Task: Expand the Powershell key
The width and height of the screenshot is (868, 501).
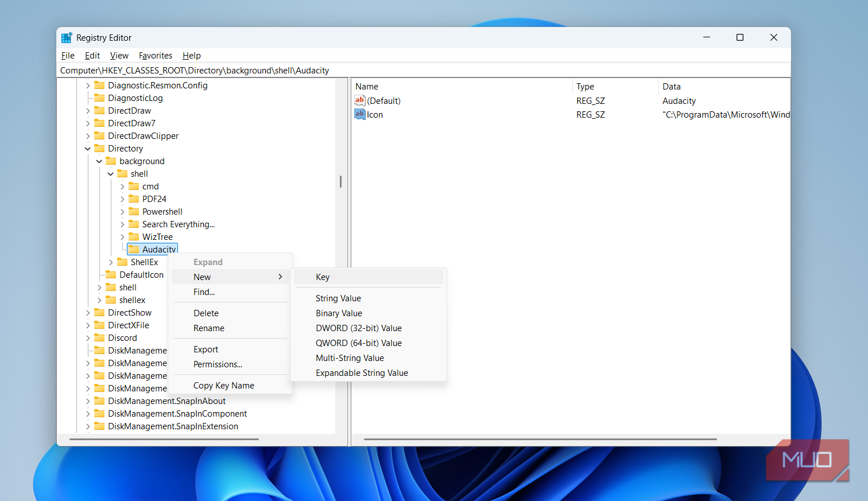Action: 122,212
